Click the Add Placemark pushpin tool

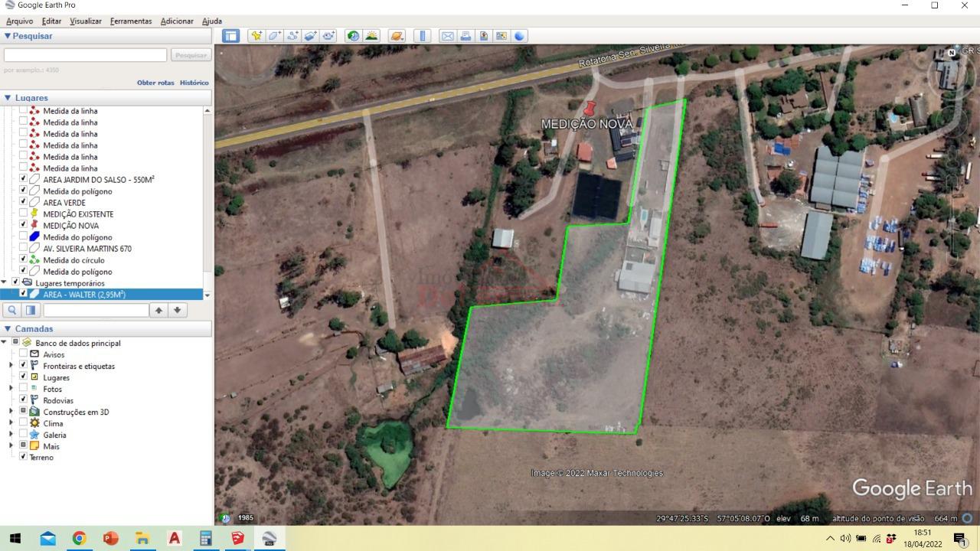click(x=256, y=36)
